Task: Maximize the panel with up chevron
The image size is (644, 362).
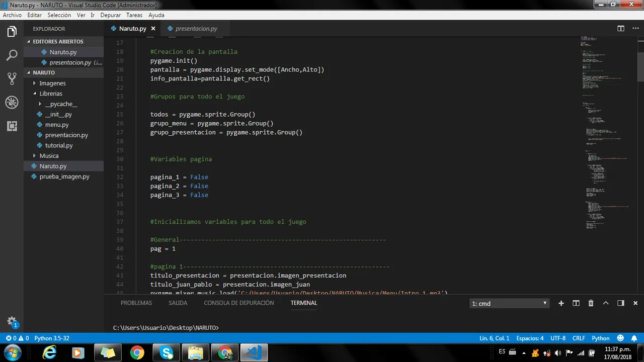Action: 606,303
